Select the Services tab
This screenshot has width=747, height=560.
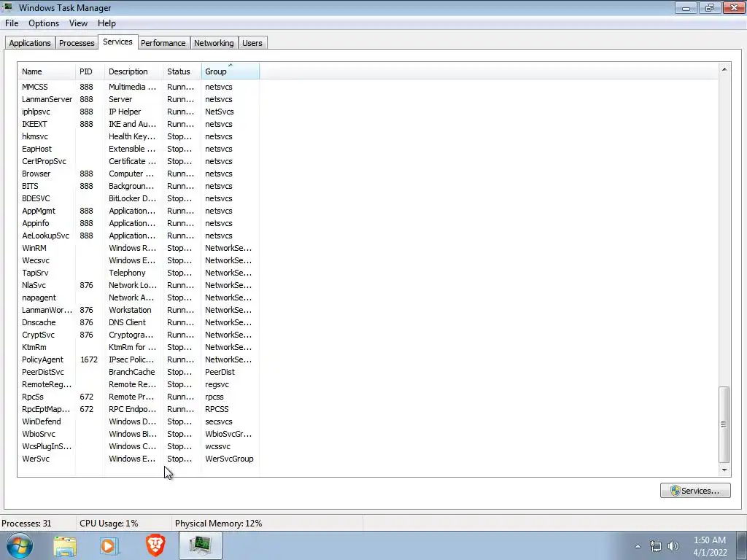point(117,42)
